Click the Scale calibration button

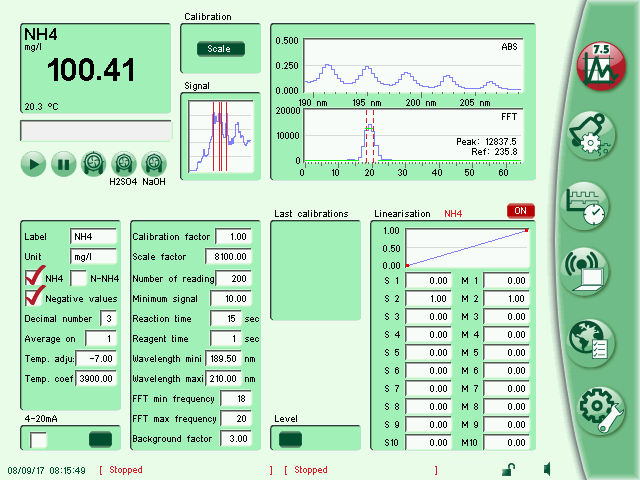[x=219, y=48]
